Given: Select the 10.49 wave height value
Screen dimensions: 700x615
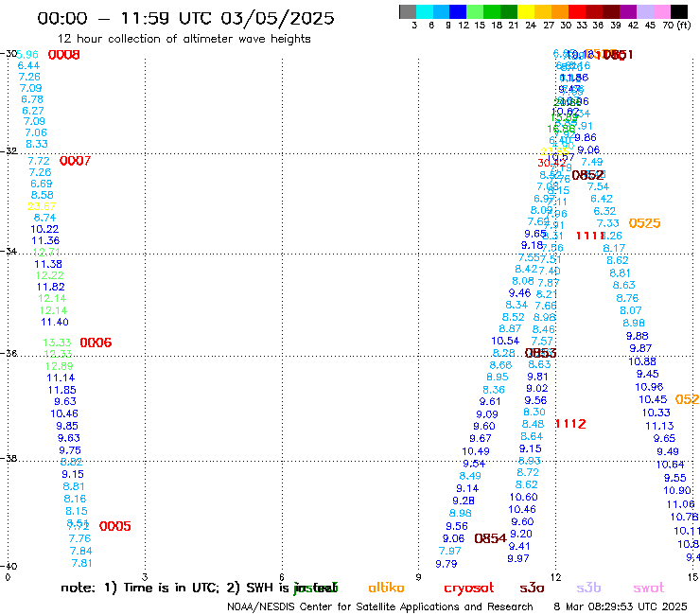Looking at the screenshot, I should [476, 451].
